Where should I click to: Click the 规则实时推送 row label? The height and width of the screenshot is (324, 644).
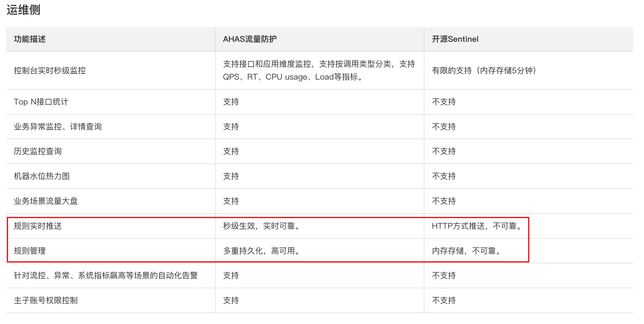click(38, 226)
